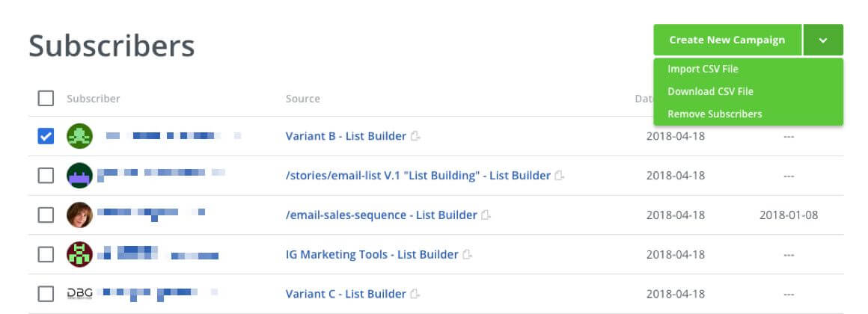Uncheck the first subscriber's checkbox
This screenshot has width=868, height=314.
click(46, 136)
